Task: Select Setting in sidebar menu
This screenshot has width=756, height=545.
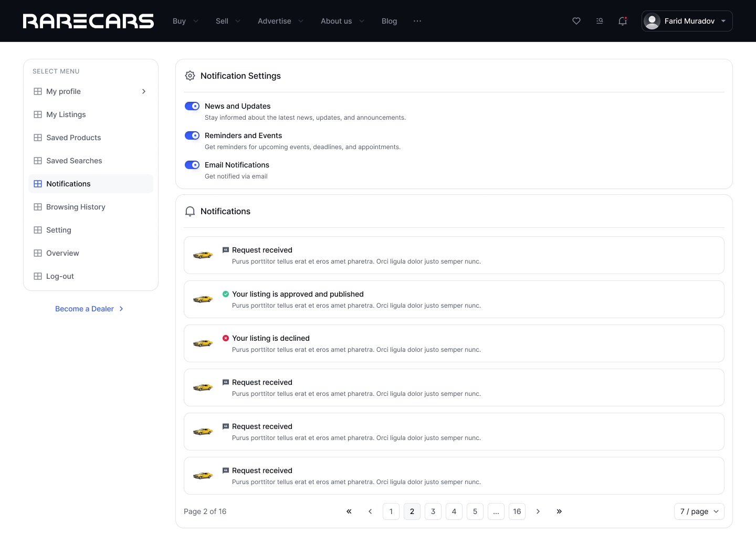Action: pyautogui.click(x=91, y=230)
